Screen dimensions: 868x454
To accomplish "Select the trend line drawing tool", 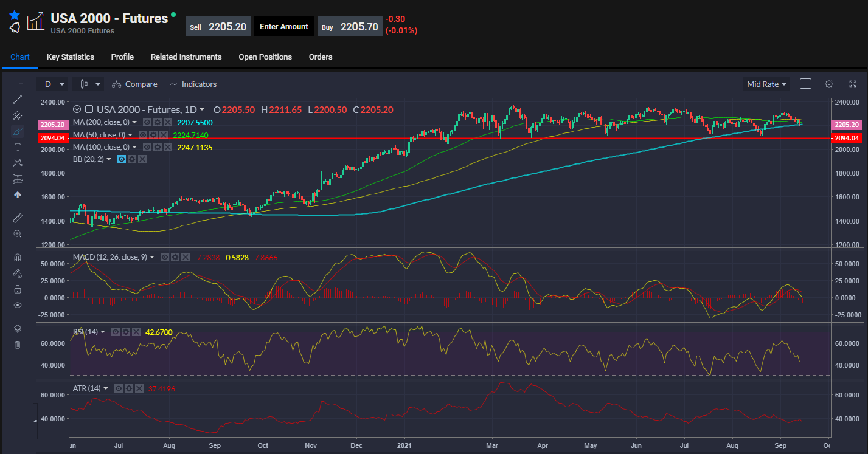I will (18, 100).
